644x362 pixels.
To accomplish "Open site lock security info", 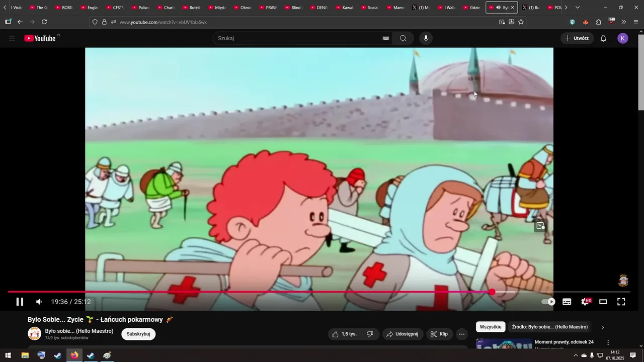I will point(104,22).
